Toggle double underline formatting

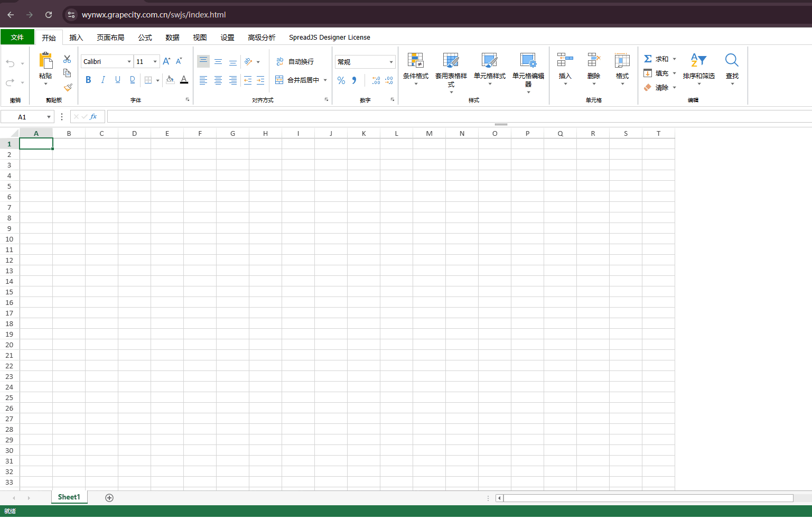pos(133,80)
